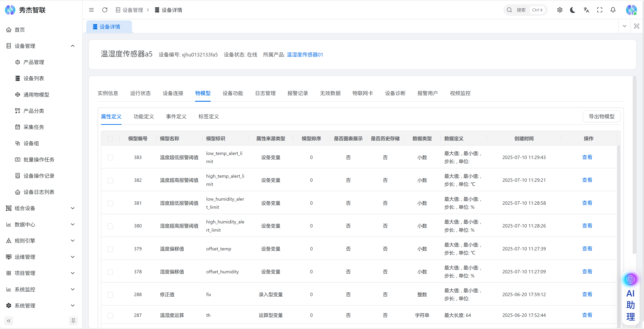Toggle the hamburger sidebar menu icon
This screenshot has width=644, height=329.
pos(91,10)
